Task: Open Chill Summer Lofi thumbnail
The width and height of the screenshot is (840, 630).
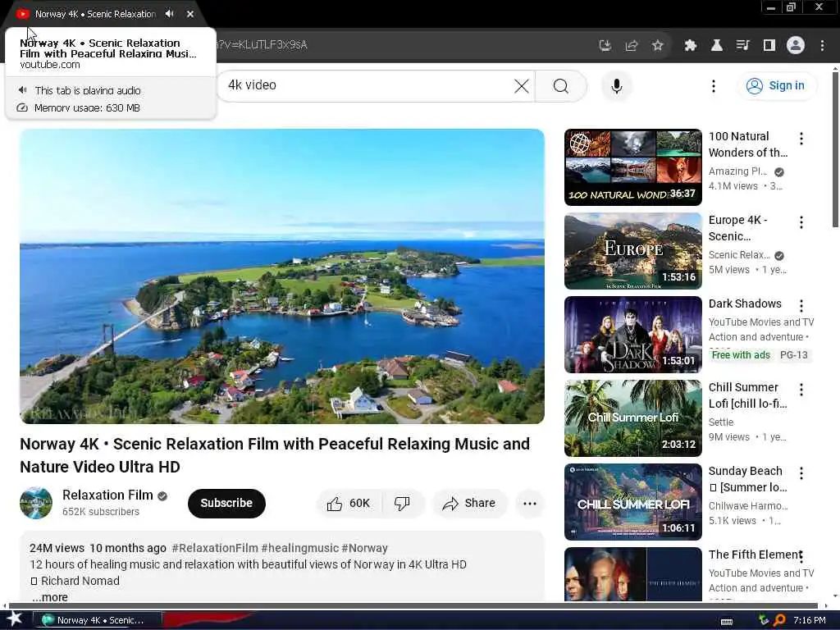Action: click(632, 418)
